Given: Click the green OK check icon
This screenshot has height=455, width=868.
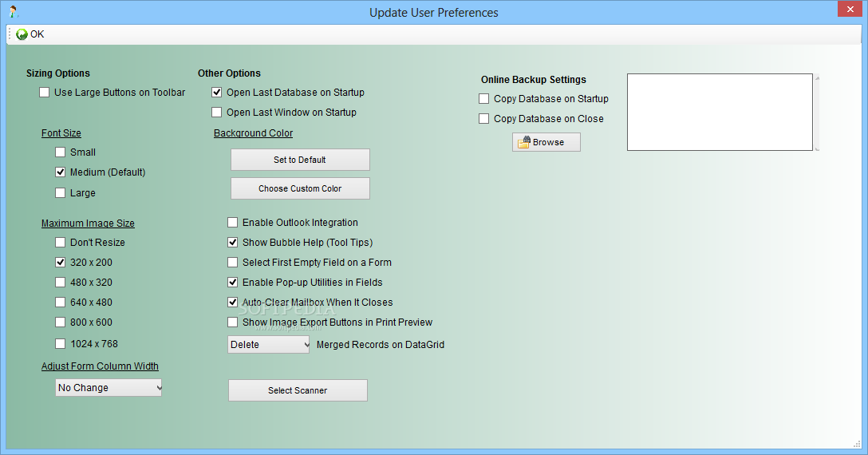Looking at the screenshot, I should [22, 34].
